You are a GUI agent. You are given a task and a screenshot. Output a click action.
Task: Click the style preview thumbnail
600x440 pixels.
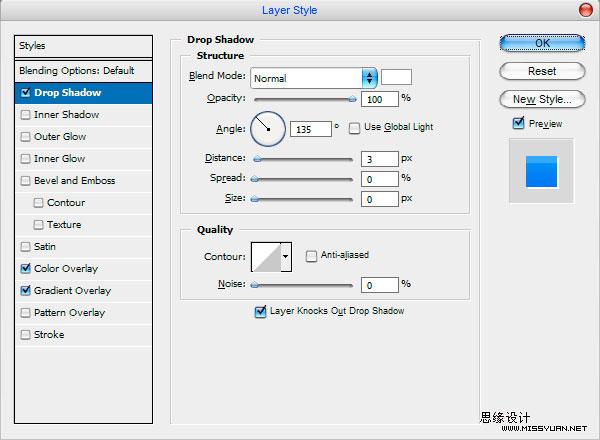coord(541,171)
